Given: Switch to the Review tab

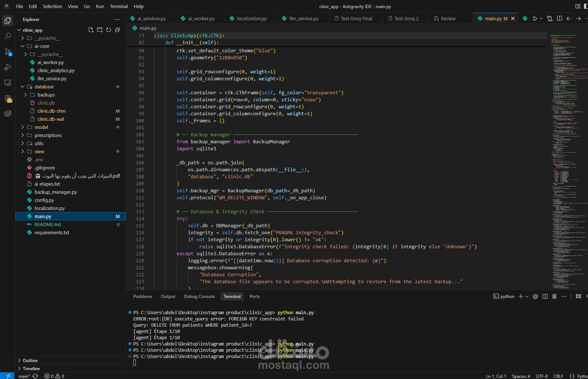Looking at the screenshot, I should click(x=448, y=18).
